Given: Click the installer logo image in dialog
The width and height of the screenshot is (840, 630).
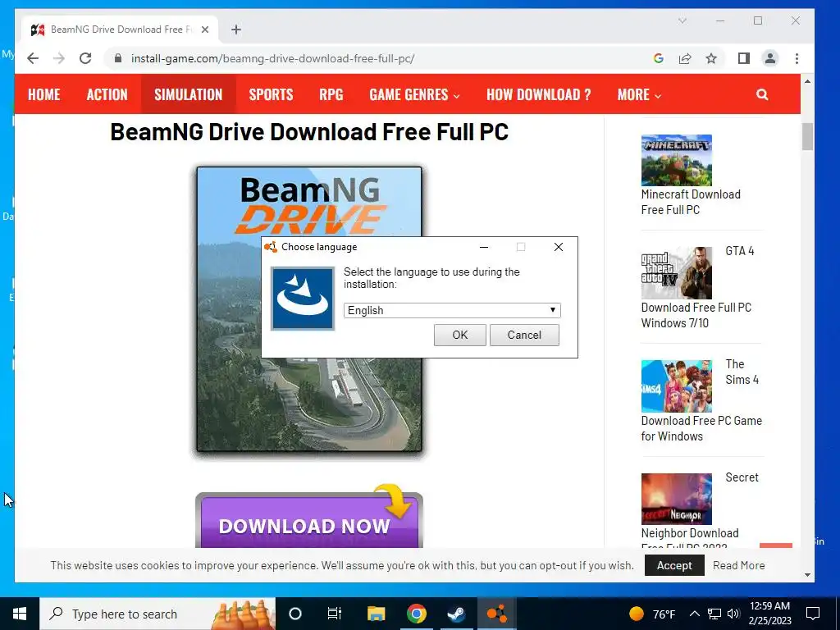Looking at the screenshot, I should (x=303, y=299).
